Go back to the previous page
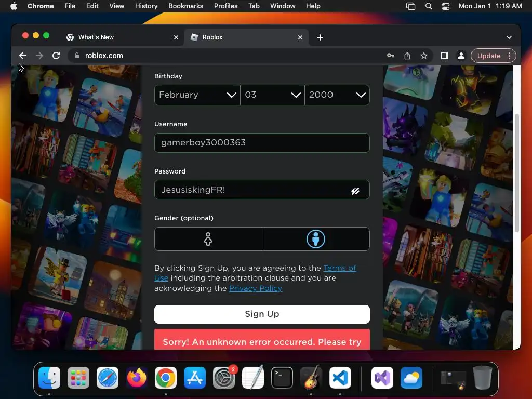This screenshot has height=399, width=532. point(23,56)
